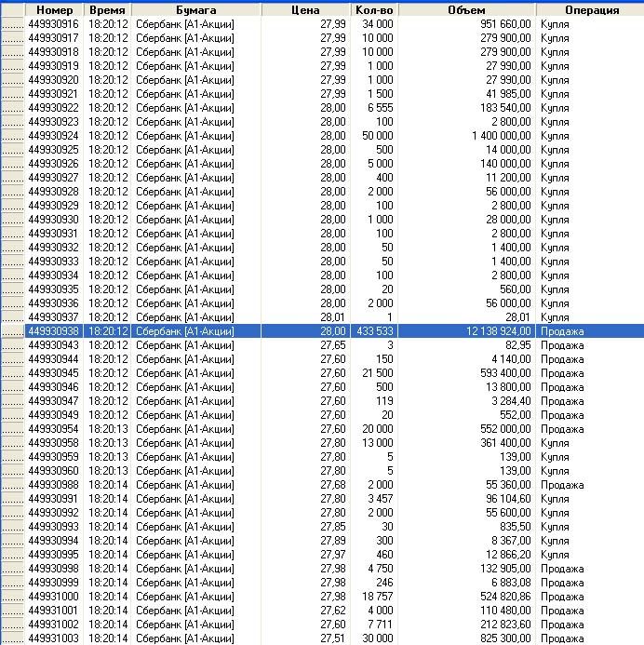Screen dimensions: 644x645
Task: Sort by the Время column header
Action: coord(107,10)
